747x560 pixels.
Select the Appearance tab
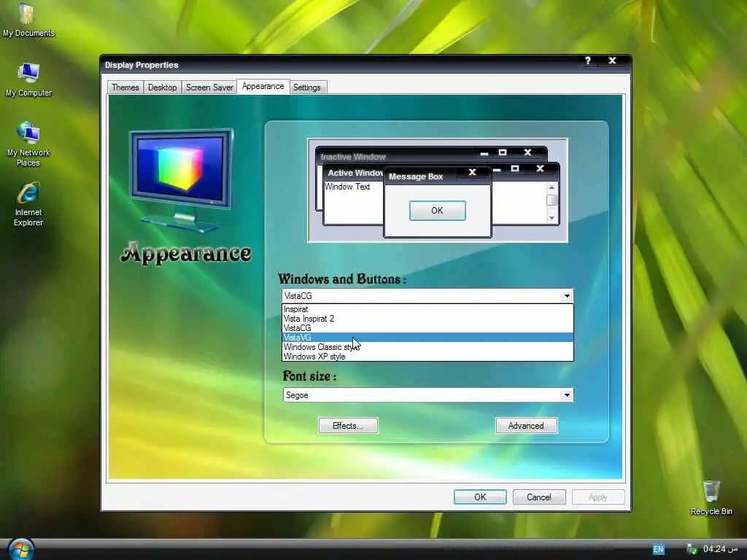click(x=263, y=86)
